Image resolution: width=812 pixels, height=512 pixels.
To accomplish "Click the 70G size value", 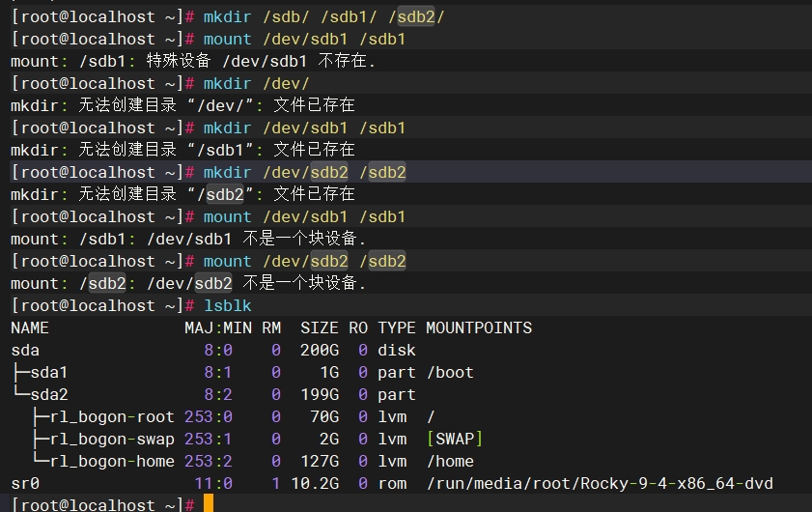I will pyautogui.click(x=324, y=417).
